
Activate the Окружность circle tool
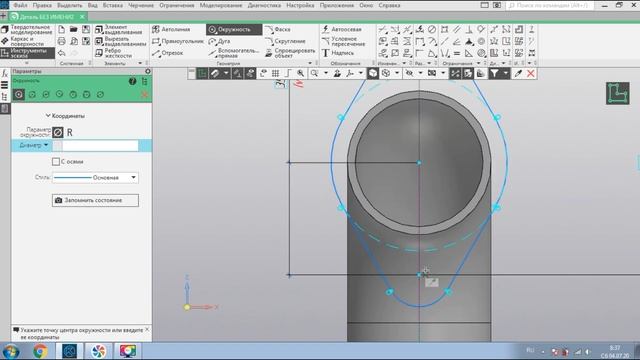pos(234,29)
